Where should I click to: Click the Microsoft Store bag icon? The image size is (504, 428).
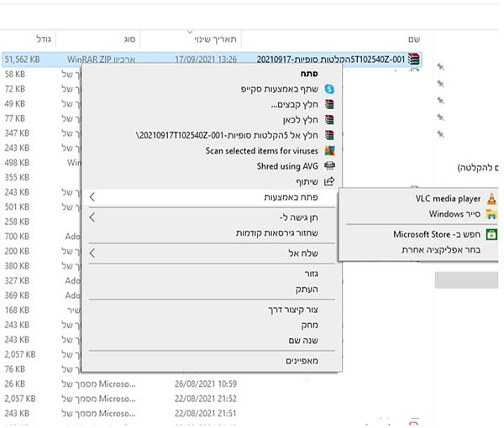point(491,234)
